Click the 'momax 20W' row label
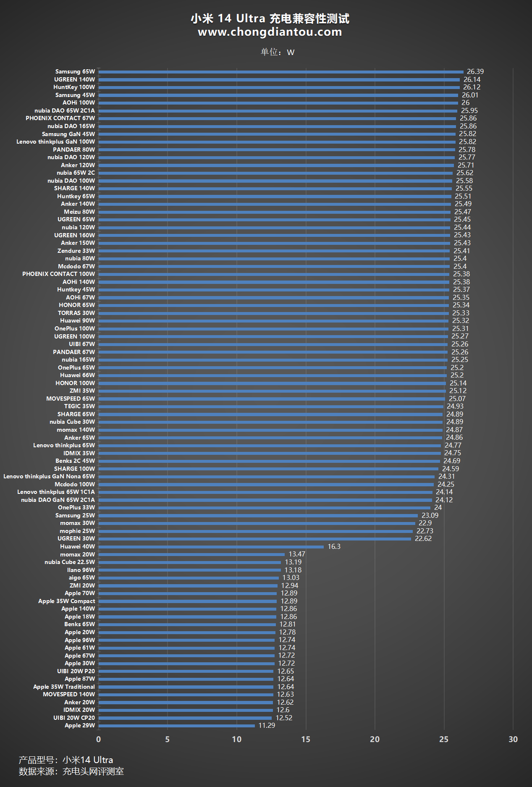 [77, 554]
